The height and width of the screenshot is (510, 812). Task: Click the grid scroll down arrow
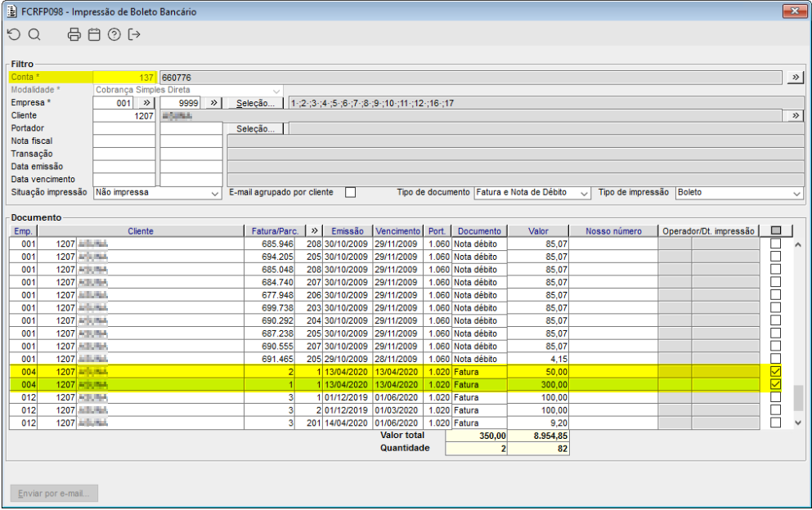tap(798, 423)
